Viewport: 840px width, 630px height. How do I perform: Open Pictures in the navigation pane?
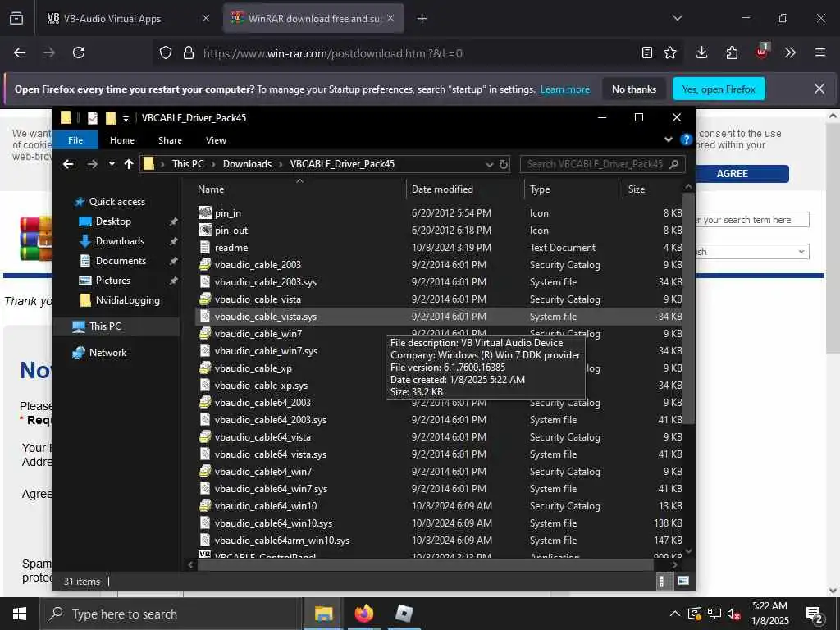112,281
